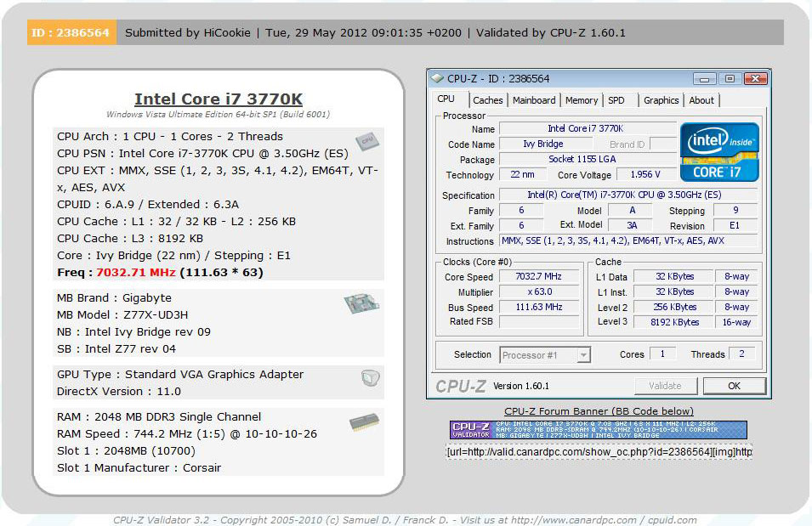Click the Level 3 16-way associativity field

[x=736, y=322]
